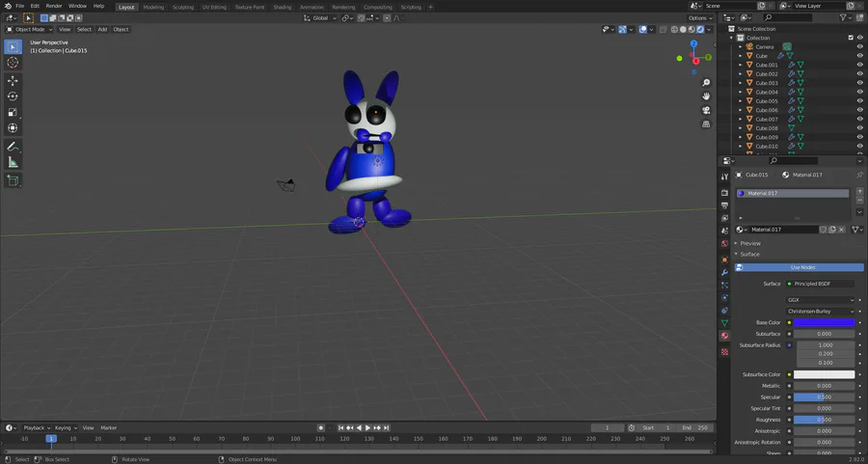Jump to the timeline end frame button
The image size is (868, 464).
(x=387, y=428)
